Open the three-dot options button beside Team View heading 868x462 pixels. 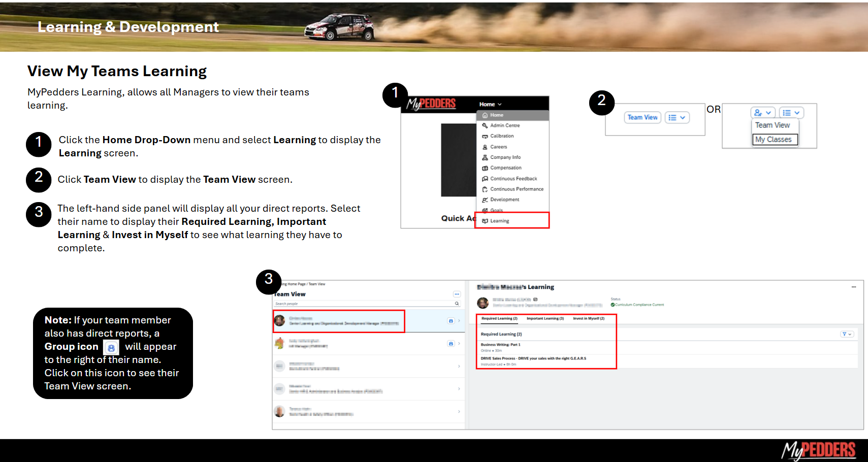tap(457, 294)
